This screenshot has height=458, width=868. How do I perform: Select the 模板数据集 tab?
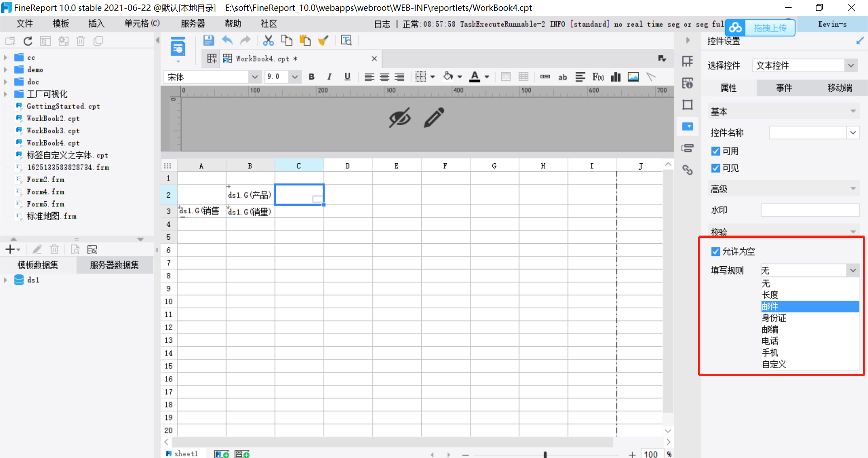(x=38, y=265)
